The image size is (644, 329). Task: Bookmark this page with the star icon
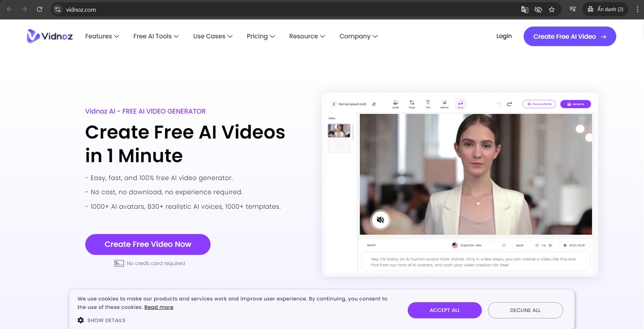pos(552,10)
